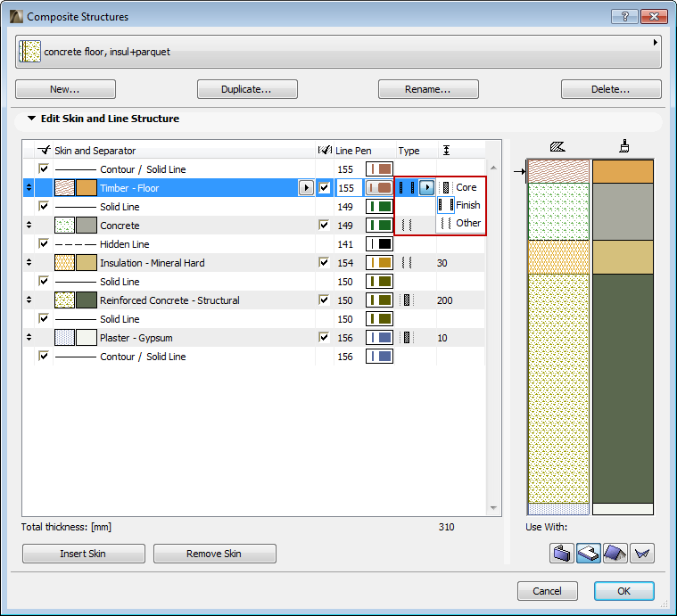Screen dimensions: 677x616
Task: Toggle the Roof use-with icon
Action: click(615, 554)
